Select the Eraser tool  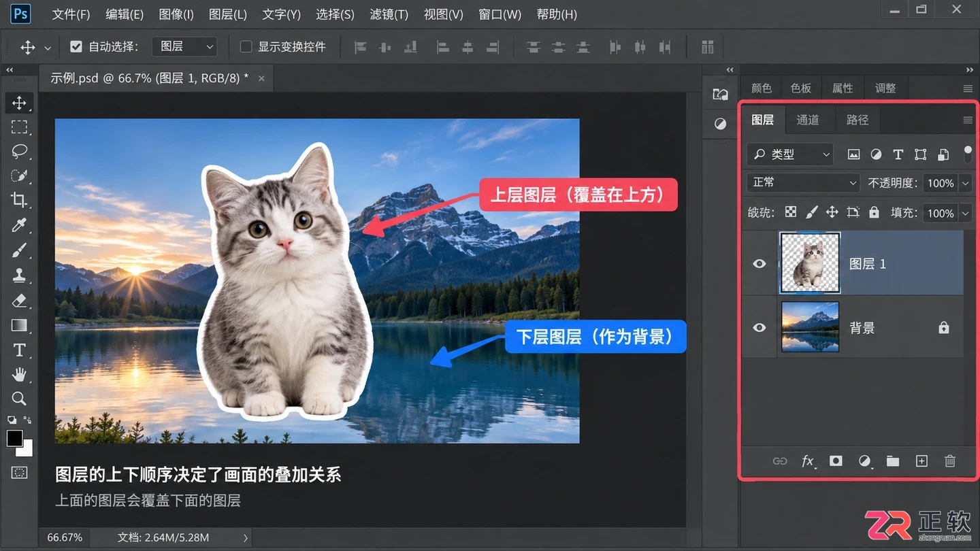[19, 301]
